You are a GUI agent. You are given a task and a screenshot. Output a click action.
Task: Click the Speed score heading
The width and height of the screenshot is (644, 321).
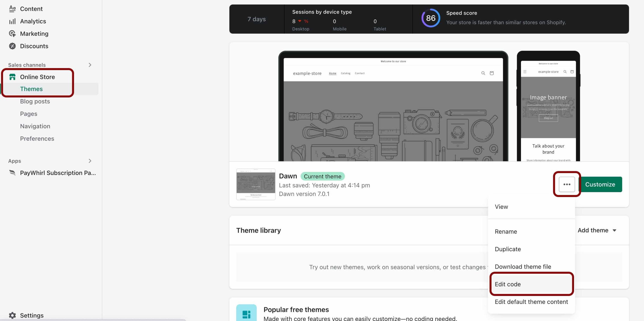pos(462,13)
